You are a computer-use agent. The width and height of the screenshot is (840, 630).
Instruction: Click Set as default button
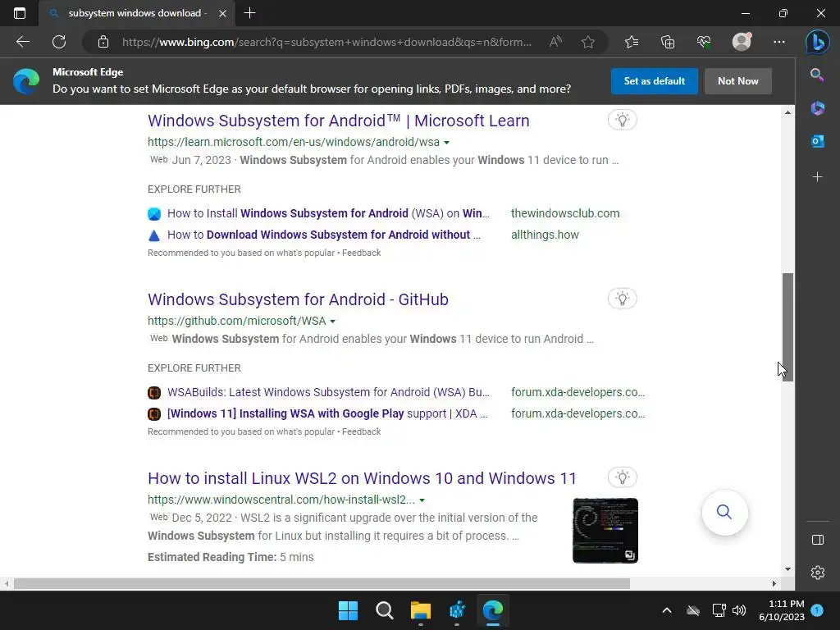[x=654, y=81]
